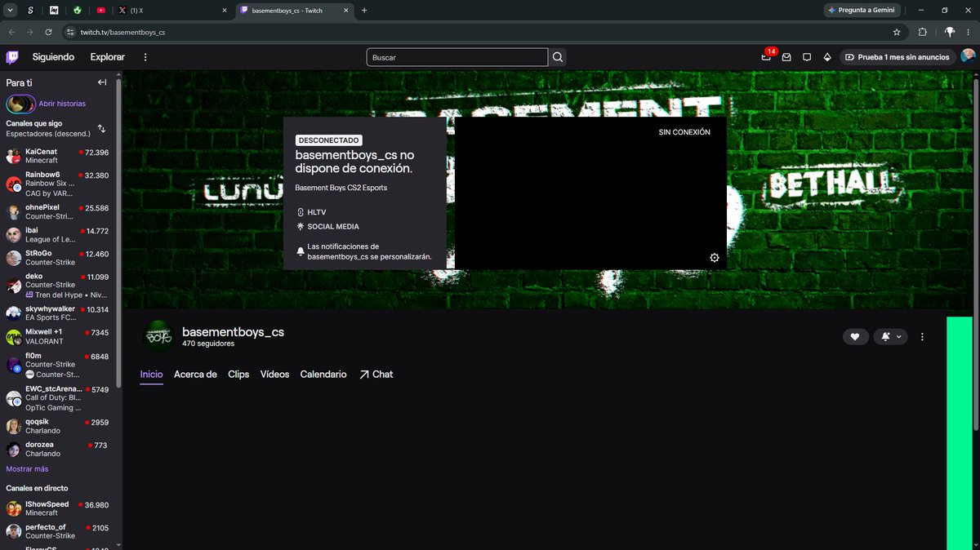Click Mostrar más in followed channels
The height and width of the screenshot is (550, 980).
pyautogui.click(x=27, y=469)
